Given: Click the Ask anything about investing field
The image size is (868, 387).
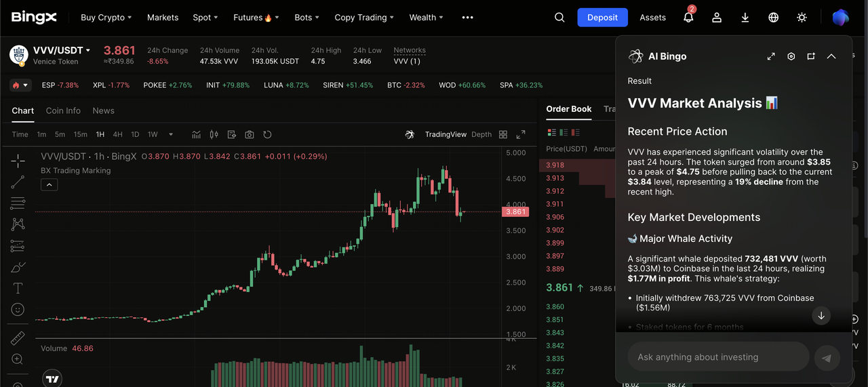Looking at the screenshot, I should pyautogui.click(x=717, y=357).
